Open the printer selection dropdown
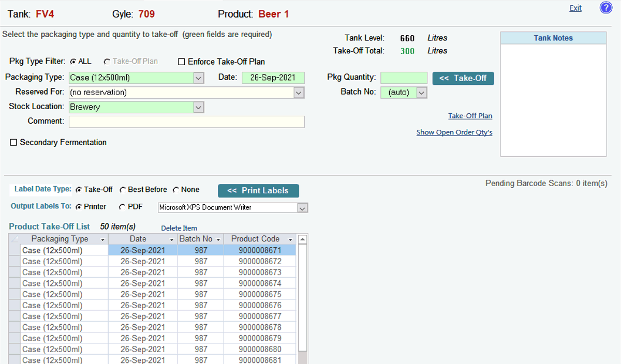 click(303, 208)
